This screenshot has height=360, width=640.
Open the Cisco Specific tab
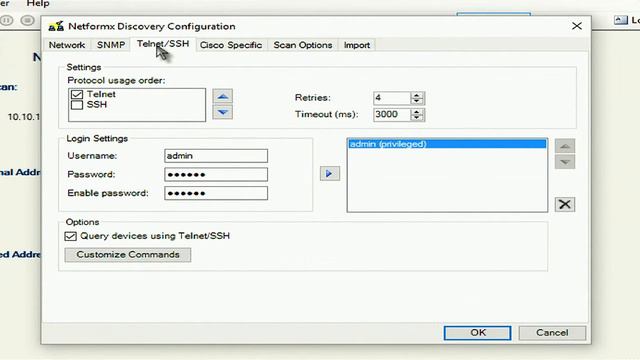[x=231, y=45]
